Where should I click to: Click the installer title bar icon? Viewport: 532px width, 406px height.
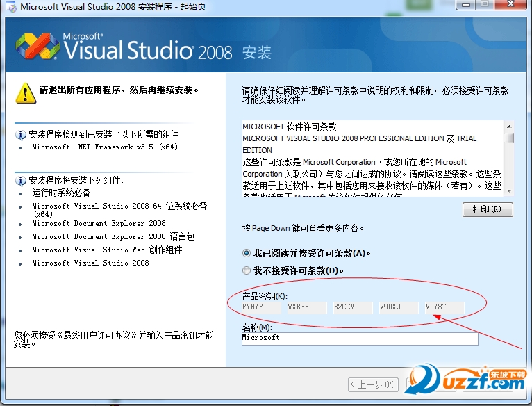point(11,7)
